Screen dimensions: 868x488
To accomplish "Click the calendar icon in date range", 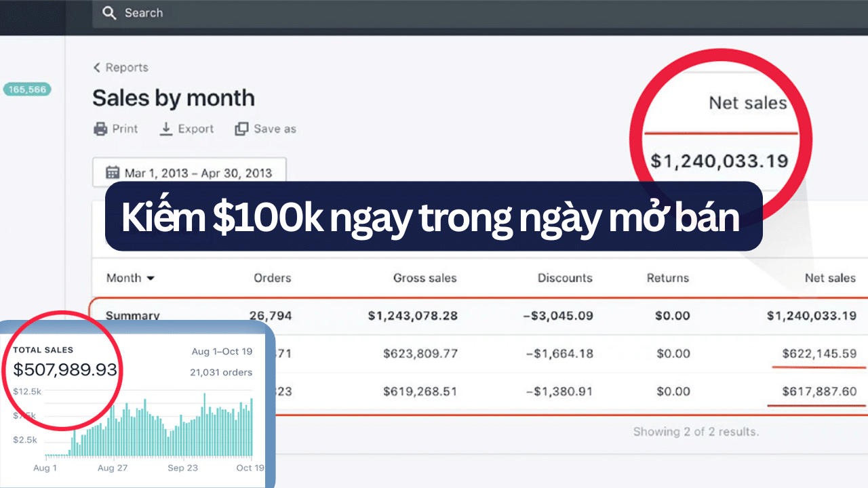I will tap(113, 173).
